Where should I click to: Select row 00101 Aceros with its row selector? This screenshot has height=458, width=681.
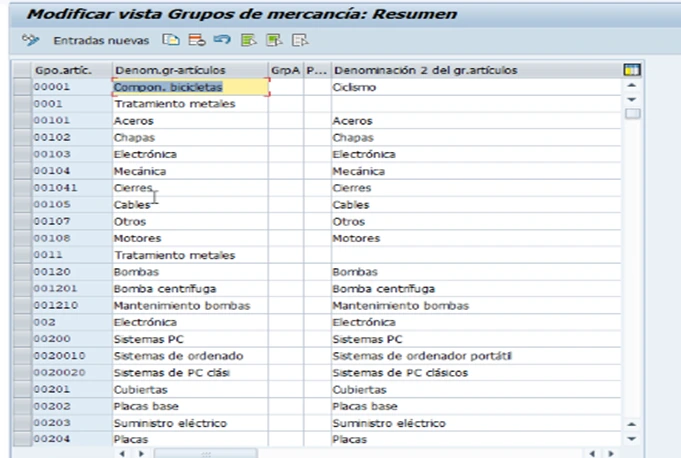[22, 120]
